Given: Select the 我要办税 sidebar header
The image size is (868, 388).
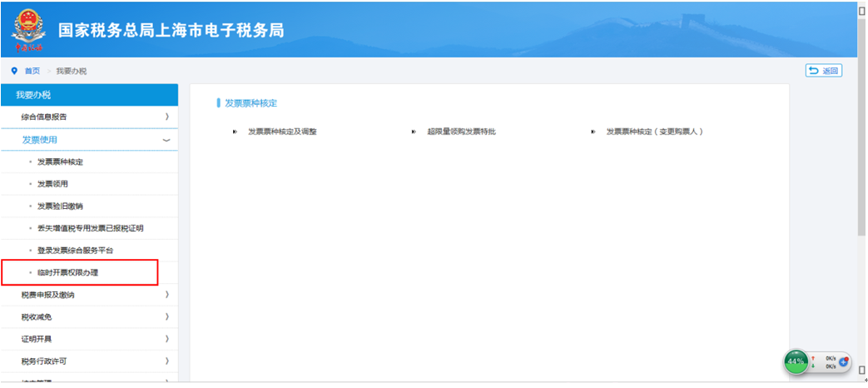Looking at the screenshot, I should [89, 95].
